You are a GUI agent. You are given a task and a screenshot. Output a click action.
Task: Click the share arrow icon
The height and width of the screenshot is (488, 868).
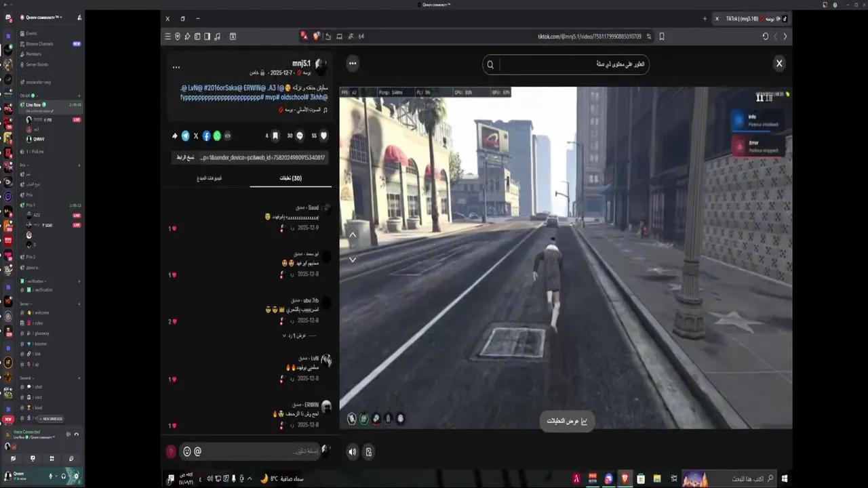point(175,136)
